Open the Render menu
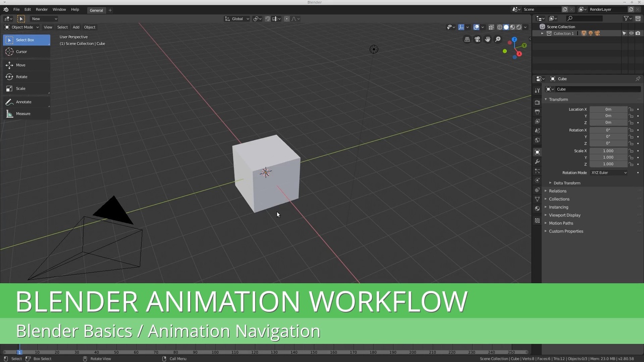 (x=42, y=10)
